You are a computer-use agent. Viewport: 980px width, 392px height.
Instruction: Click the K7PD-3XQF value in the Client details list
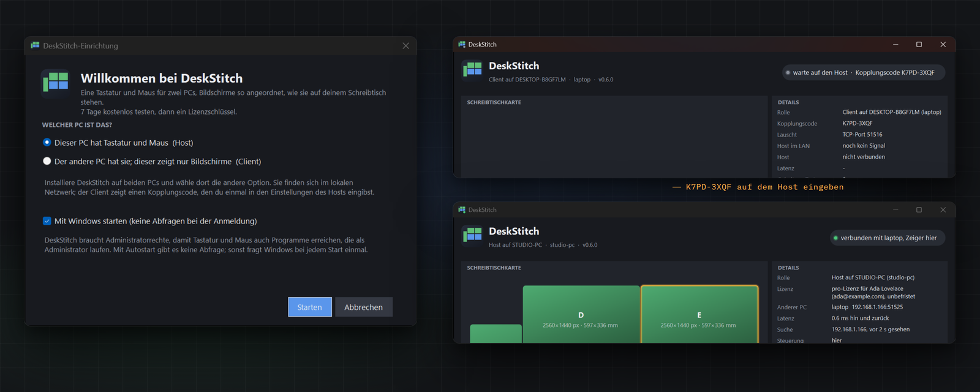[858, 123]
